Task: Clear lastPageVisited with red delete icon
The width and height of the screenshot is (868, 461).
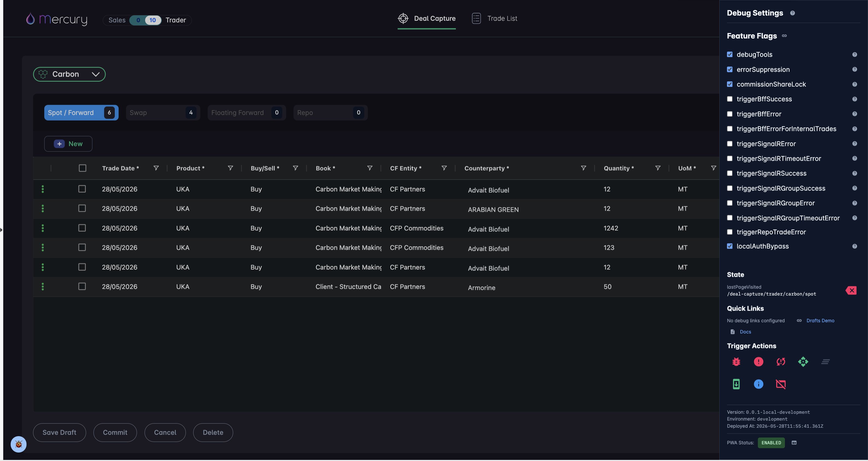Action: point(851,290)
